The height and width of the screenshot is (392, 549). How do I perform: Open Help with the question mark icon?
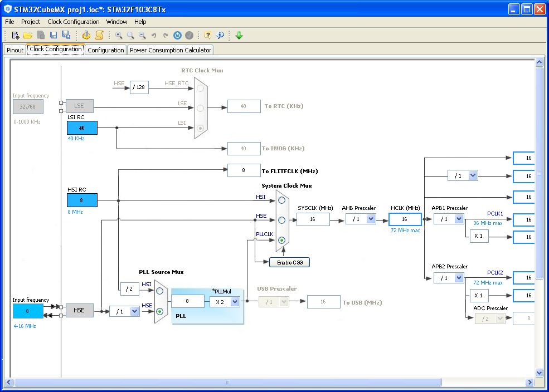coord(208,35)
